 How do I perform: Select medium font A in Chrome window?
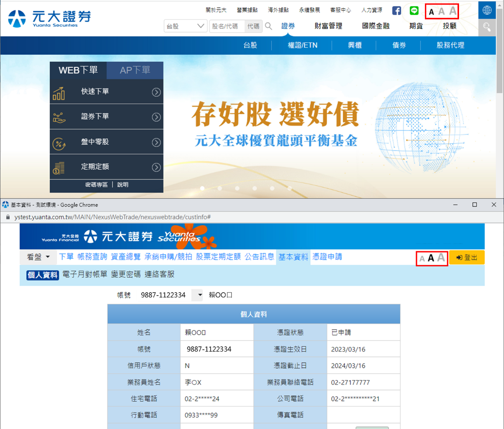coord(431,258)
